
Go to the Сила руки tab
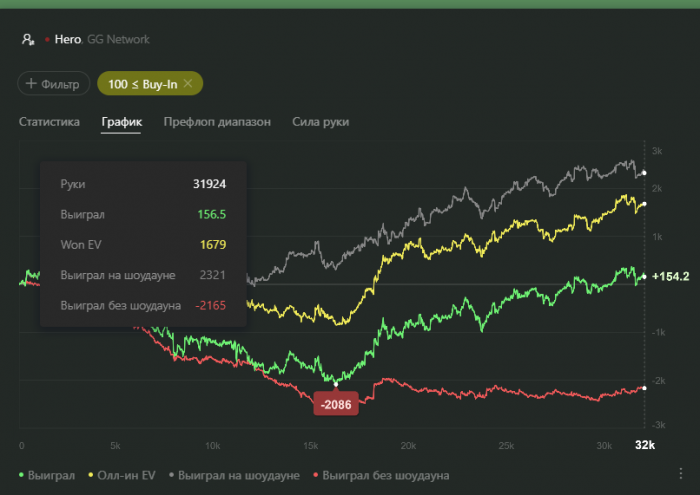pos(321,122)
